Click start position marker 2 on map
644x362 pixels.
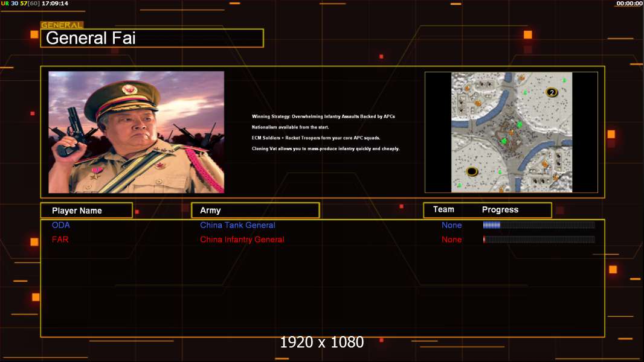pos(552,92)
